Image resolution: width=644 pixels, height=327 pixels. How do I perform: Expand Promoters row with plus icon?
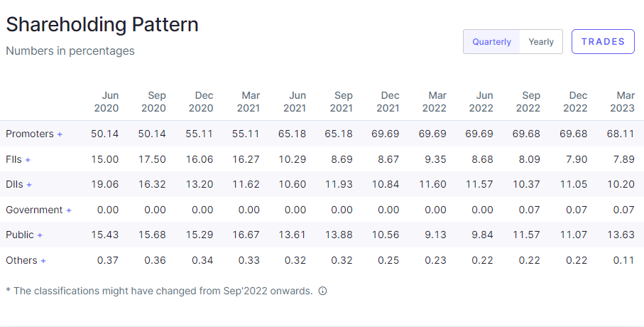(x=60, y=134)
